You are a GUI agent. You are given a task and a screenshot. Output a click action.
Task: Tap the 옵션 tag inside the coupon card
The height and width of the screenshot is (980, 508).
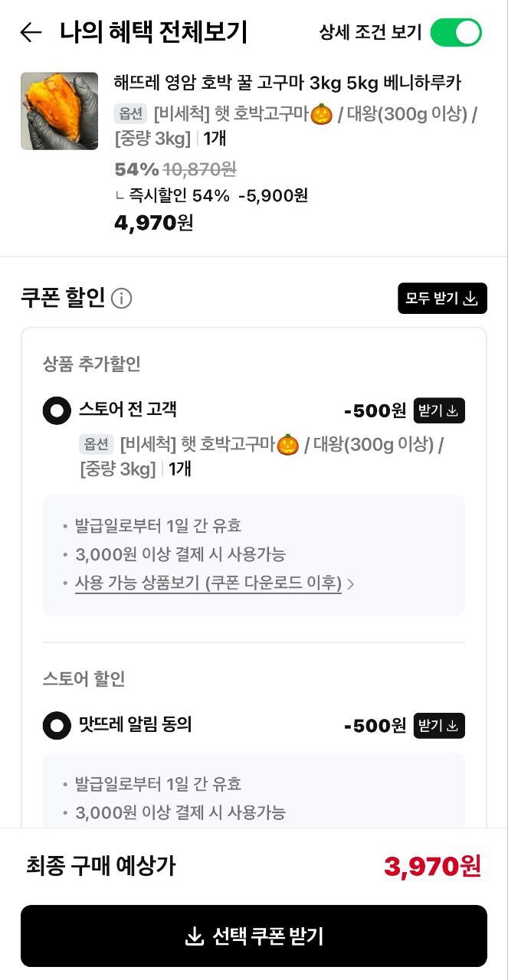pyautogui.click(x=97, y=445)
